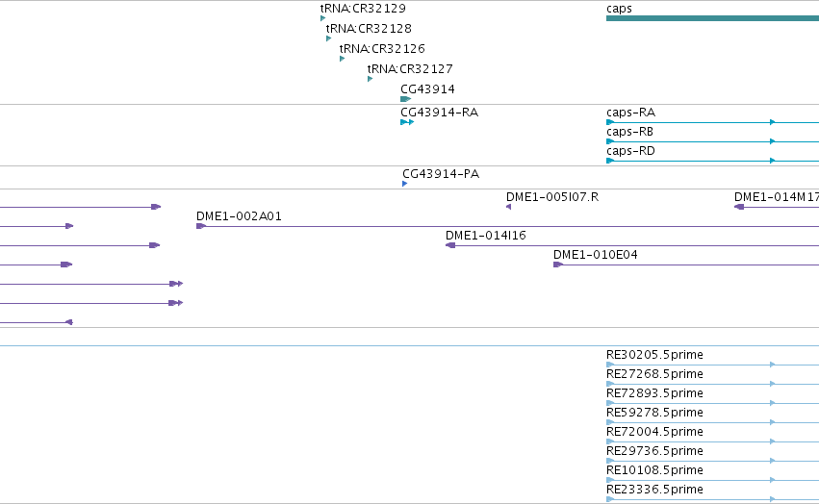Select the DME1-005I07.R feature
The image size is (819, 504).
click(509, 208)
